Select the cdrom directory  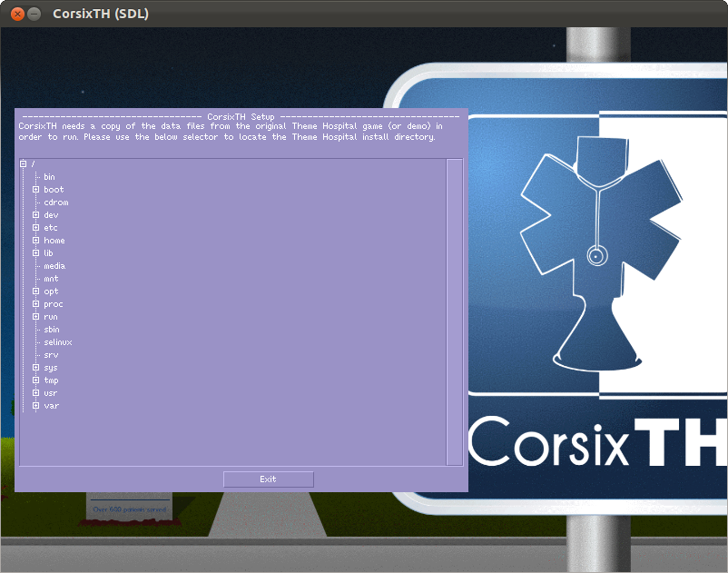[x=56, y=203]
